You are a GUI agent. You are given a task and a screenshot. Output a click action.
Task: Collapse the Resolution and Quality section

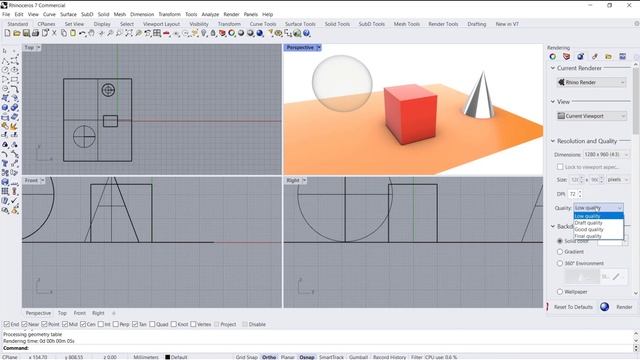(x=553, y=141)
